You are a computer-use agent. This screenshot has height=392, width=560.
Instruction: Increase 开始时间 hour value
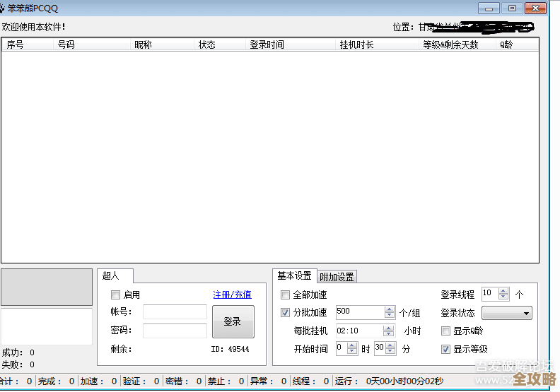coord(352,345)
